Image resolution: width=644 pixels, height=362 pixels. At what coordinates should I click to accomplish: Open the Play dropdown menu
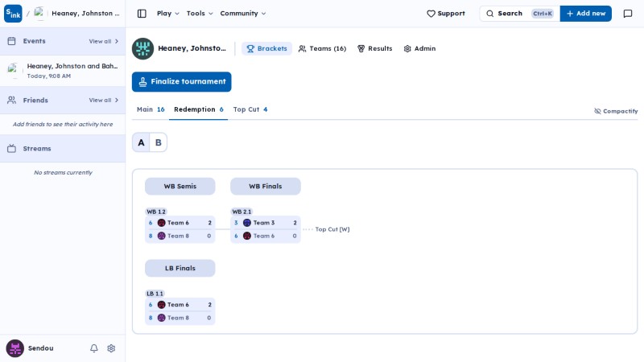(x=168, y=14)
